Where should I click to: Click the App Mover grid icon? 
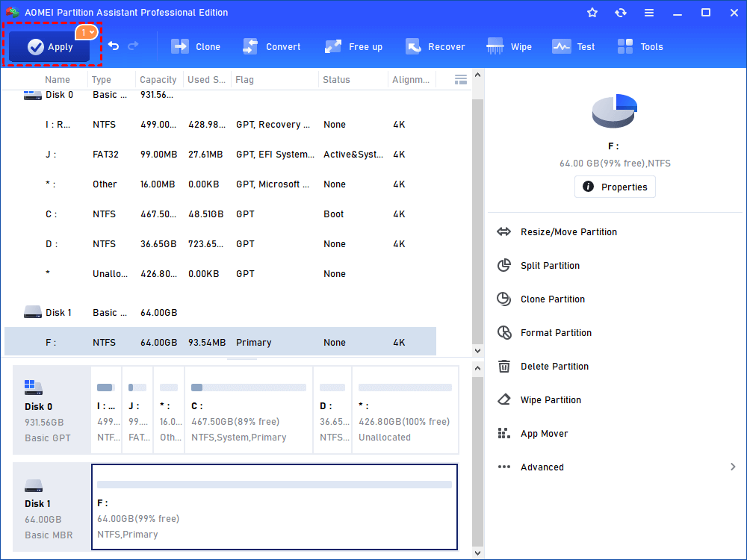pyautogui.click(x=504, y=433)
